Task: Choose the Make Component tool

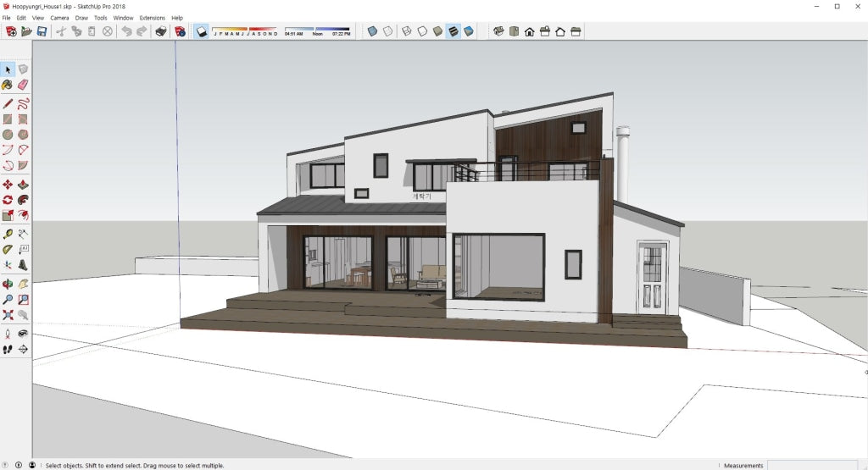Action: pos(23,69)
